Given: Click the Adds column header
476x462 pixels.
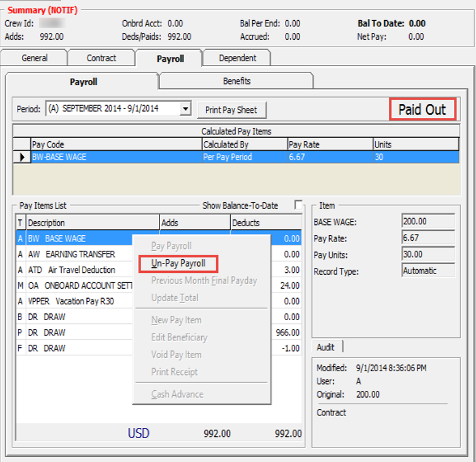Looking at the screenshot, I should coord(195,222).
